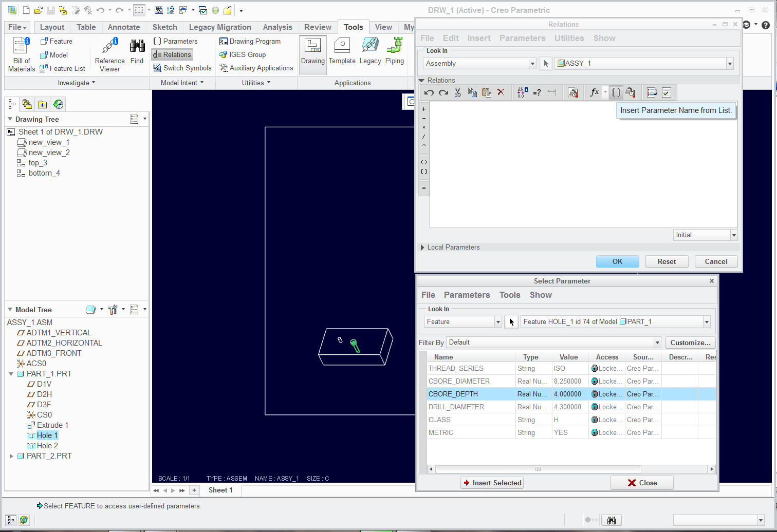Switch to the Analysis ribbon tab
The height and width of the screenshot is (532, 777).
point(277,27)
